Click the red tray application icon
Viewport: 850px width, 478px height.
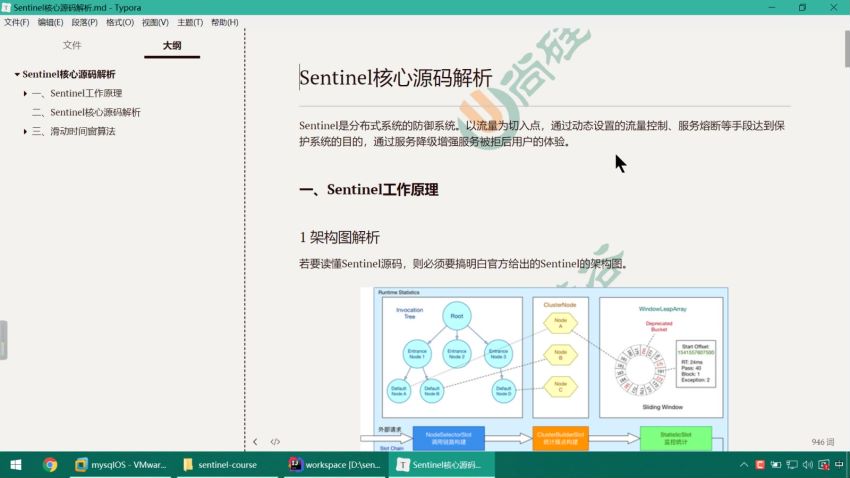[x=760, y=465]
